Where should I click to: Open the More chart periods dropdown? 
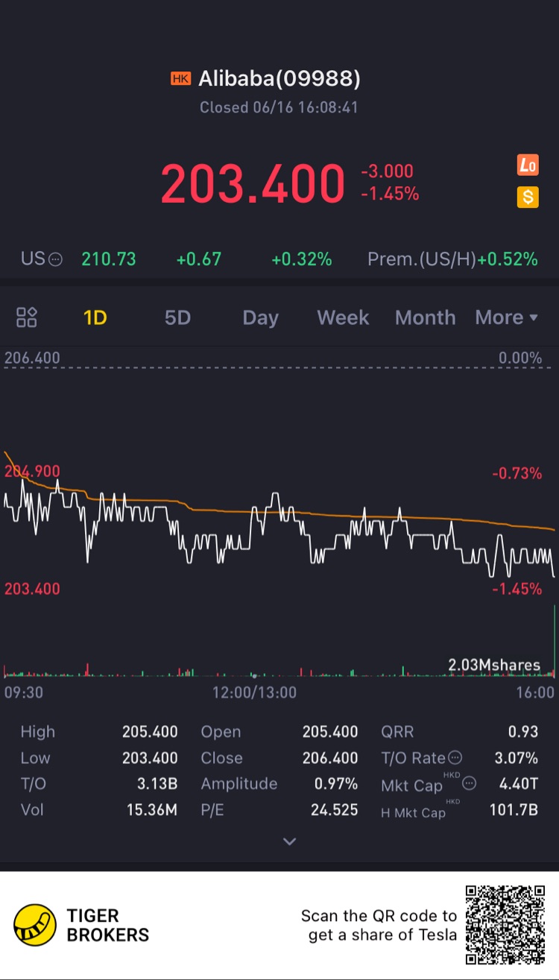tap(507, 317)
